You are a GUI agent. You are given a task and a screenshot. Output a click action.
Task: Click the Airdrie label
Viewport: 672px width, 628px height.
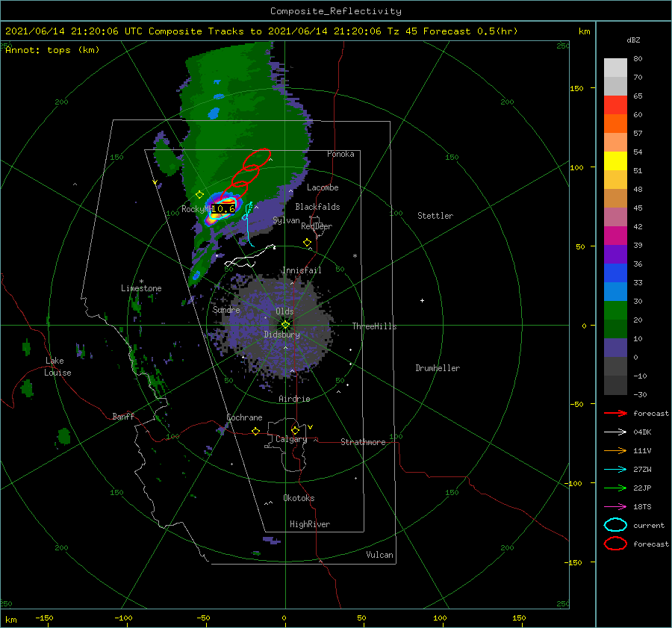pyautogui.click(x=294, y=399)
